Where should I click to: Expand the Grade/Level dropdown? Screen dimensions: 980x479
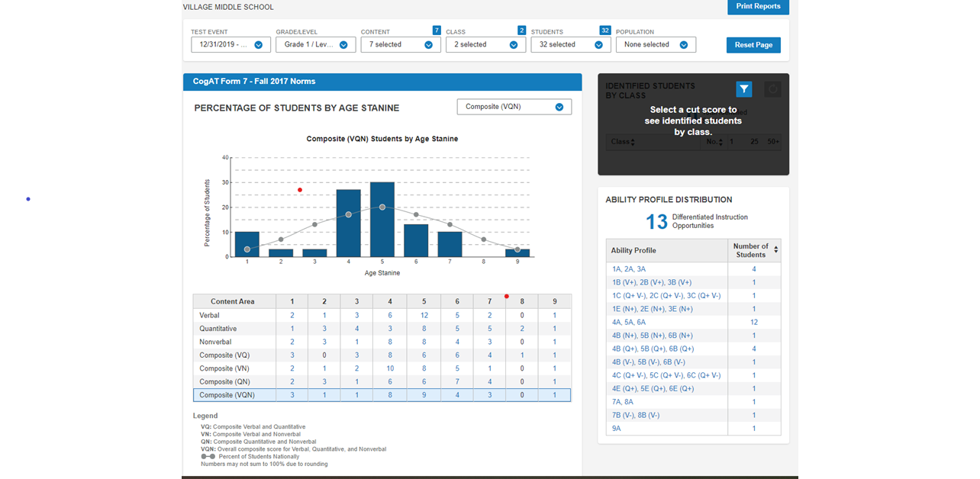[315, 45]
